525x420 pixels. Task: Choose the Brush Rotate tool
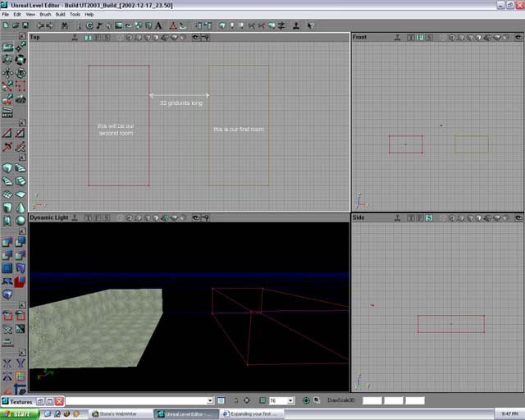(21, 60)
